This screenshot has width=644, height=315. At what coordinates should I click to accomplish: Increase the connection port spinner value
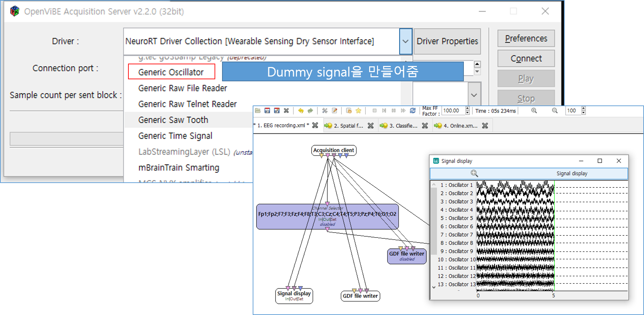coord(477,64)
